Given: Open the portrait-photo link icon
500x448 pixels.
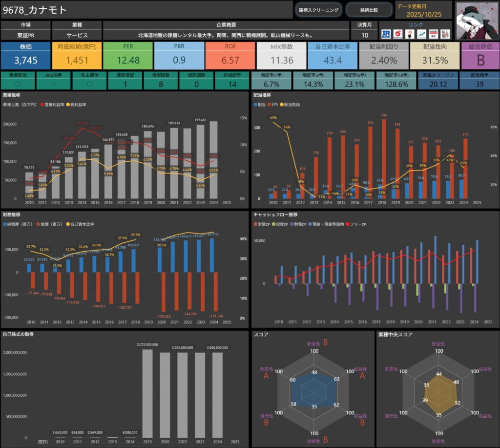Looking at the screenshot, I should pos(410,34).
